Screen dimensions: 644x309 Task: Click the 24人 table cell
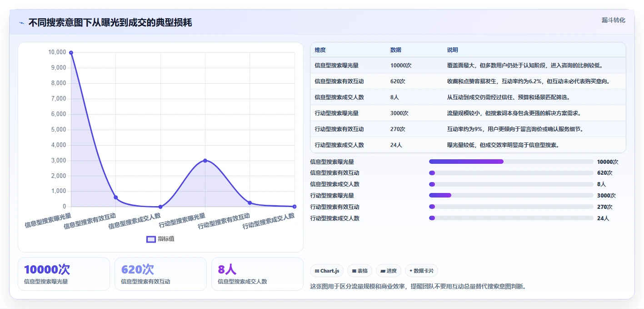pos(396,145)
